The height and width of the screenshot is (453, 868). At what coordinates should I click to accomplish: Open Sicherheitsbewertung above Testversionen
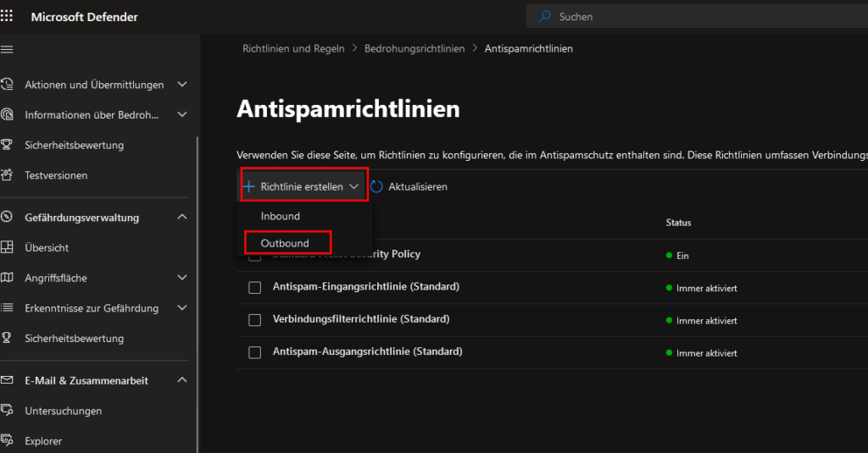pos(75,146)
